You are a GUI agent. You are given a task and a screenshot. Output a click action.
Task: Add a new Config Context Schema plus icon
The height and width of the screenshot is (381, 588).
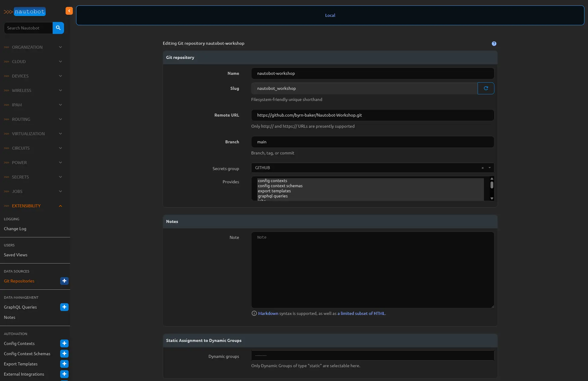[x=64, y=354]
